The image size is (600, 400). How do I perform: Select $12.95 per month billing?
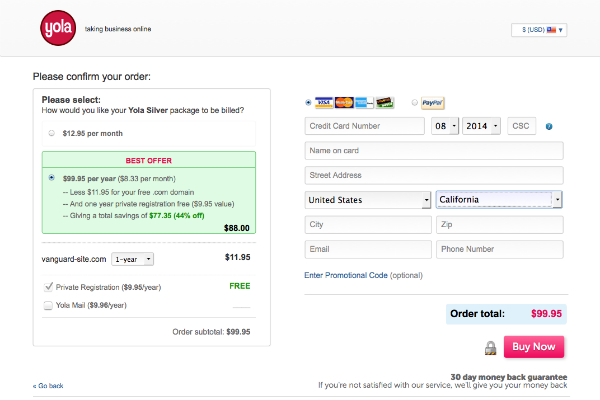pos(52,133)
